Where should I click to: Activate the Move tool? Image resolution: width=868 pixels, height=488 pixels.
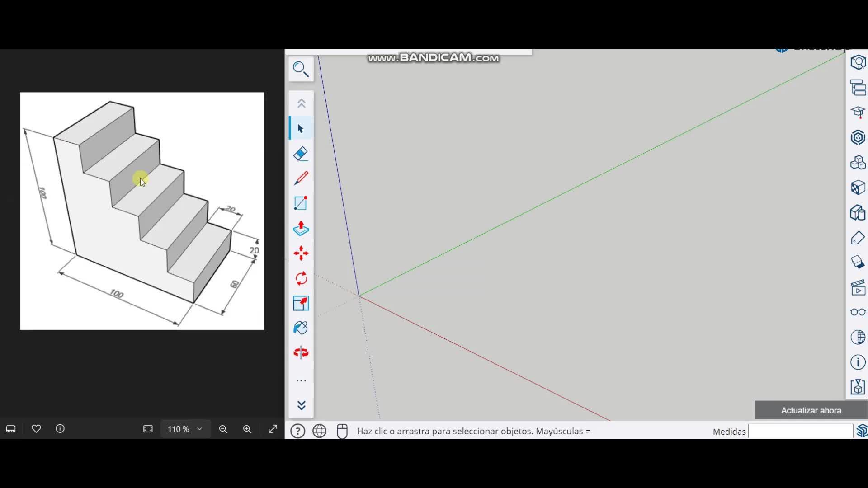(x=301, y=253)
